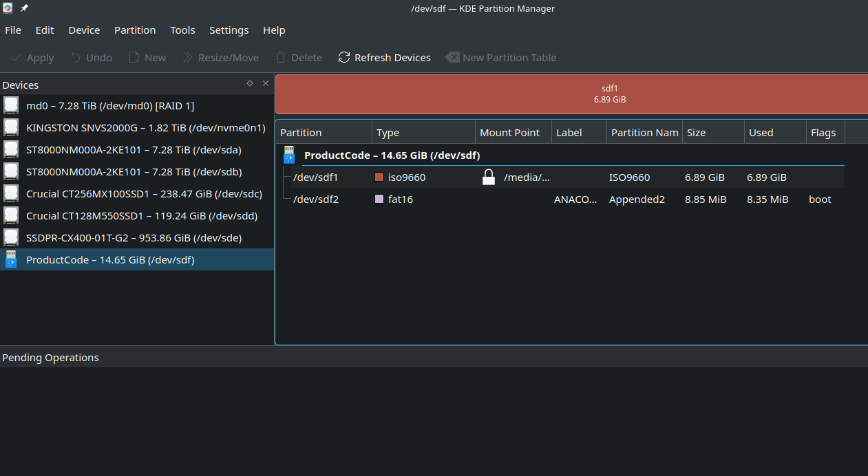The width and height of the screenshot is (868, 476).
Task: Click the New Partition Table icon
Action: click(452, 58)
